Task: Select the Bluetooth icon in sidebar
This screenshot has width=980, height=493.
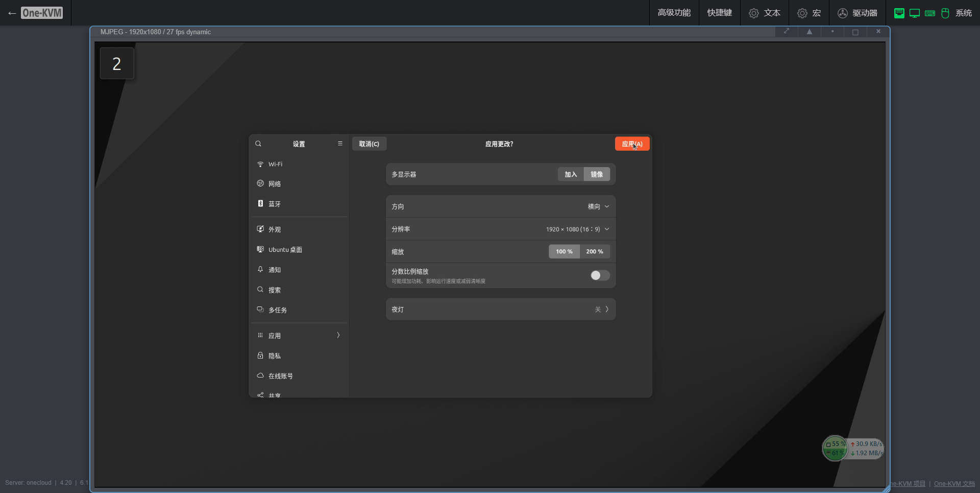Action: (x=260, y=203)
